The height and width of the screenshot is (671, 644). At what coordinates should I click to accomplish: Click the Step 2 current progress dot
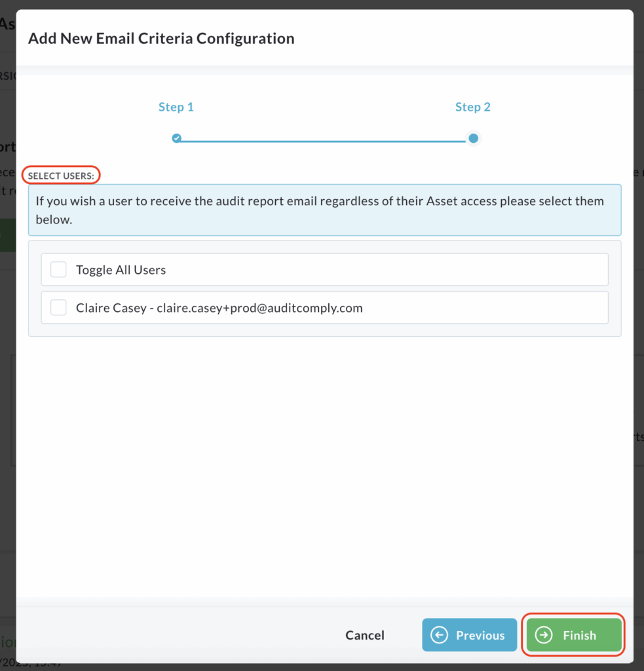coord(473,138)
